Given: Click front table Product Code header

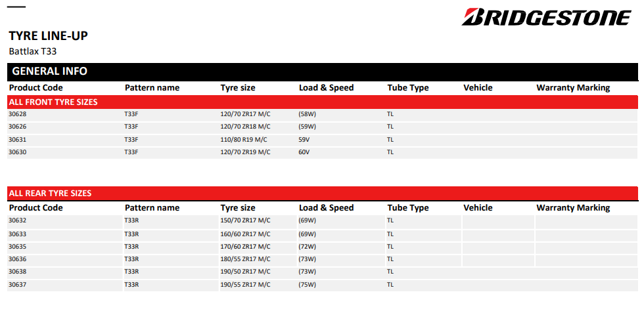Looking at the screenshot, I should [36, 87].
